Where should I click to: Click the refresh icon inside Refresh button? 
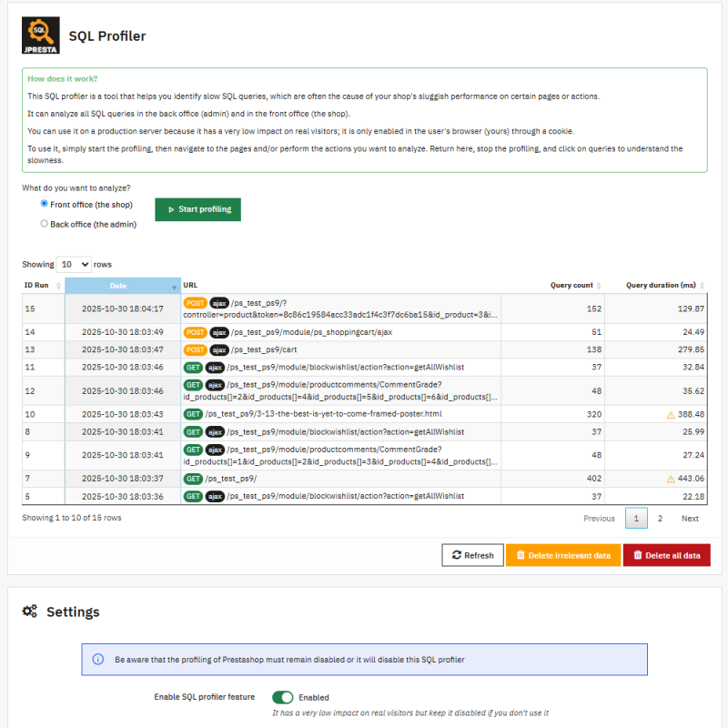coord(456,554)
